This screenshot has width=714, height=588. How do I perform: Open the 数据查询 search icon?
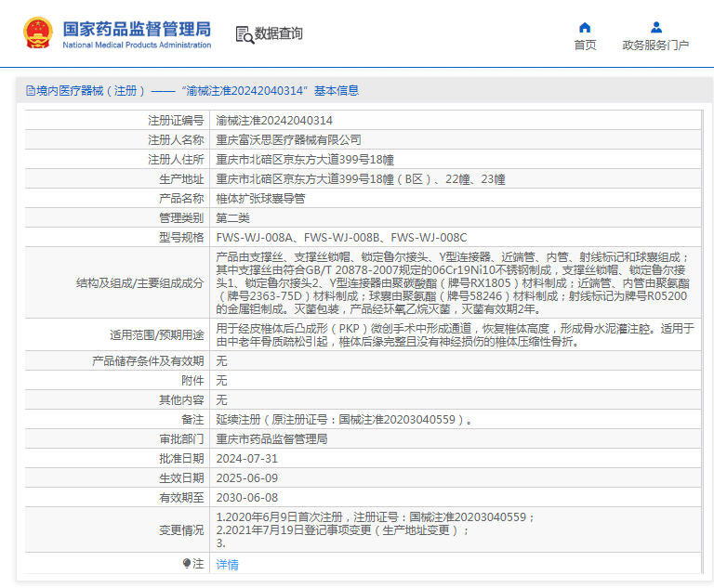coord(245,34)
